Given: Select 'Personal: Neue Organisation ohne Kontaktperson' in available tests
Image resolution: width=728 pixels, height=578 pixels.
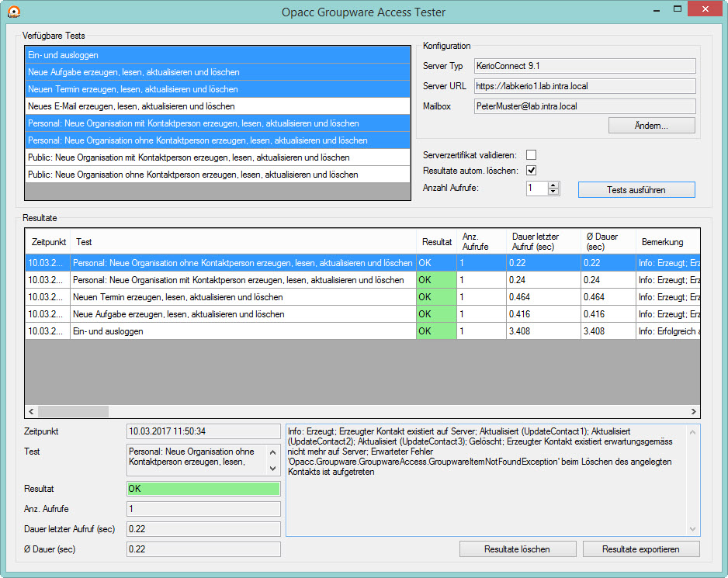Looking at the screenshot, I should tap(218, 140).
